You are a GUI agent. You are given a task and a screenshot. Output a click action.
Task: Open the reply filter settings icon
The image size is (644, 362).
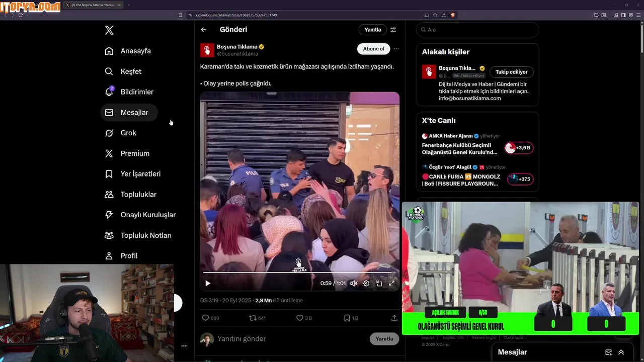(393, 30)
